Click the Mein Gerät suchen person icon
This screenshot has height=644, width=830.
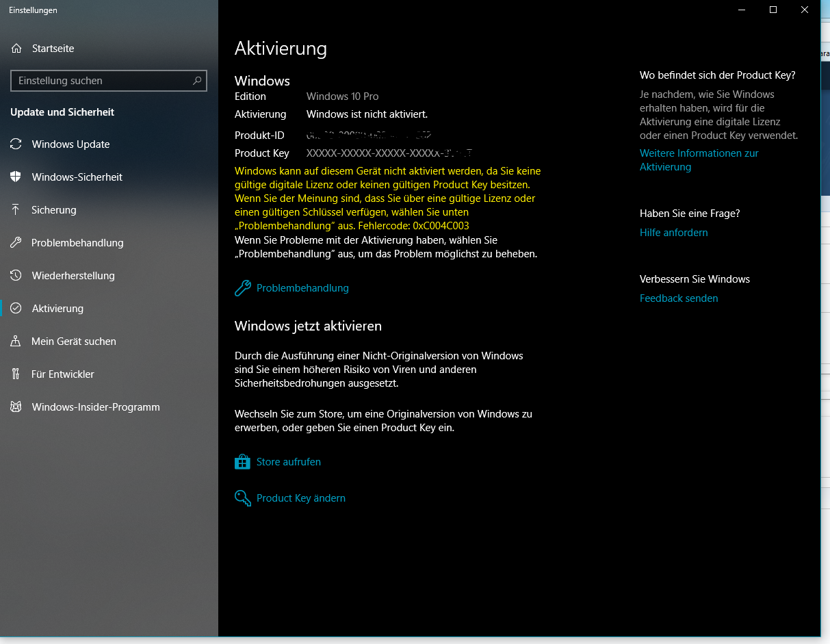click(x=16, y=342)
